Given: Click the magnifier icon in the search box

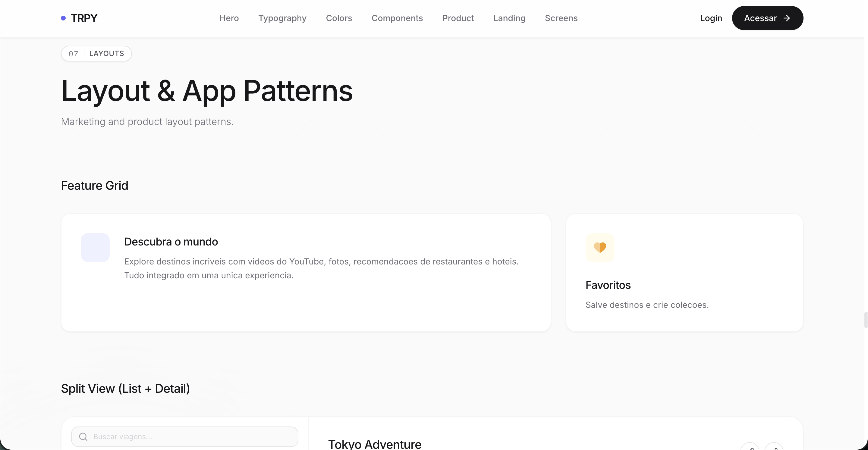Looking at the screenshot, I should coord(83,437).
